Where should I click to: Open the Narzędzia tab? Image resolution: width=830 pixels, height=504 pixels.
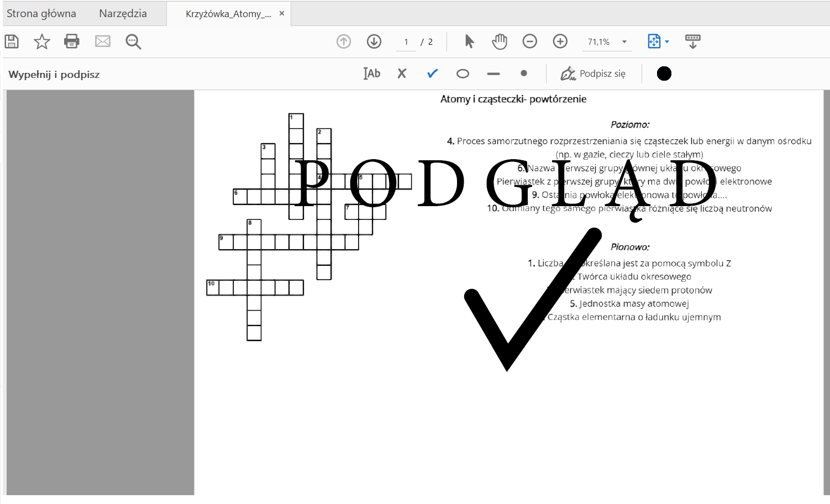click(x=123, y=14)
